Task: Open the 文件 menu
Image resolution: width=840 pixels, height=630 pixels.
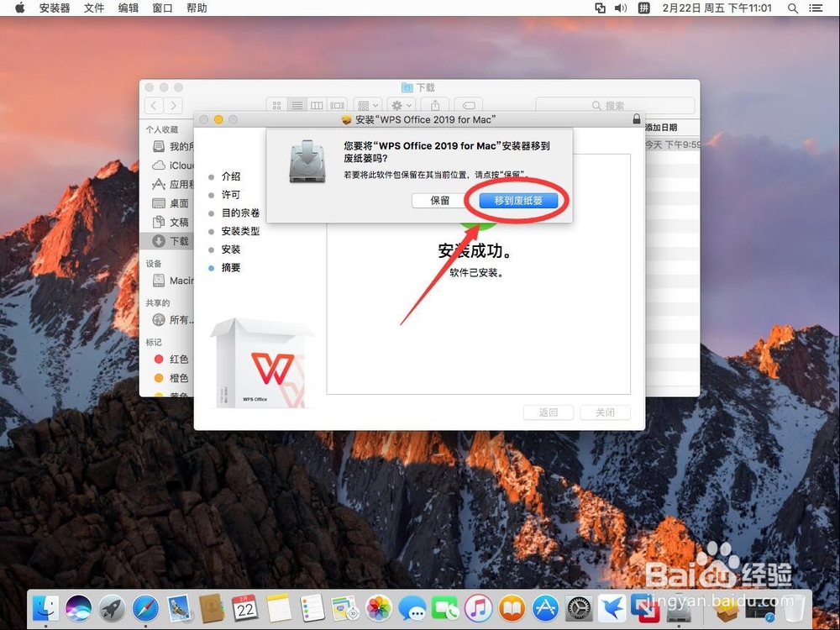Action: tap(94, 8)
